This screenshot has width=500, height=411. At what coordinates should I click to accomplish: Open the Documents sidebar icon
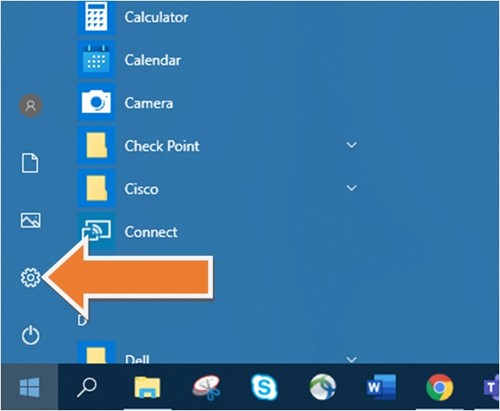tap(30, 163)
